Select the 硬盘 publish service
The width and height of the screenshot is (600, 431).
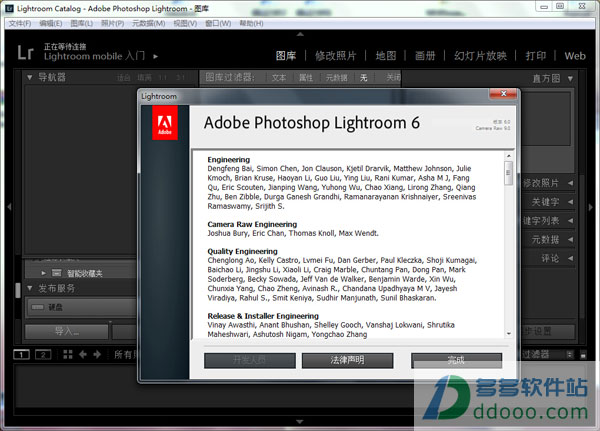(x=81, y=307)
